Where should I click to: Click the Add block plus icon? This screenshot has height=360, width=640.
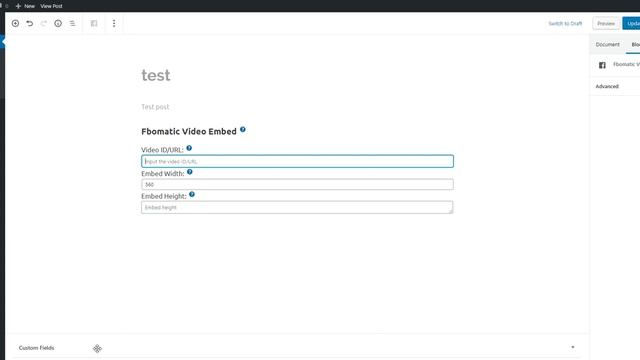tap(16, 23)
